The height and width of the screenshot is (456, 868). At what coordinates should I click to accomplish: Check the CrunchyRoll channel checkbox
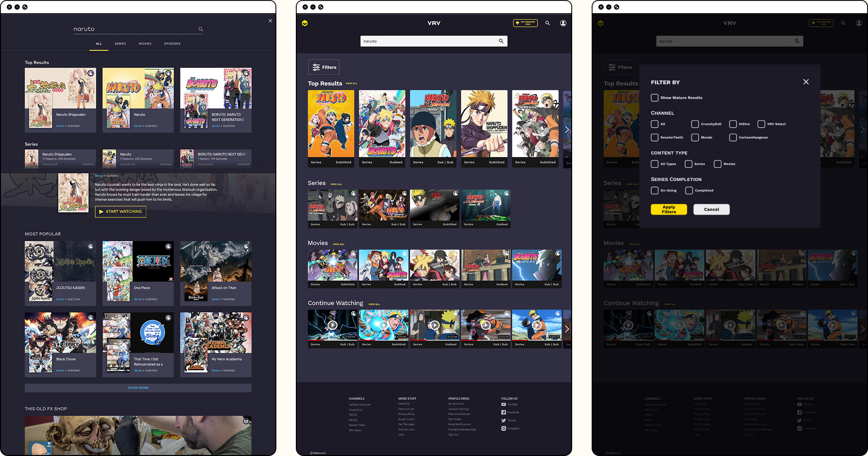coord(695,124)
